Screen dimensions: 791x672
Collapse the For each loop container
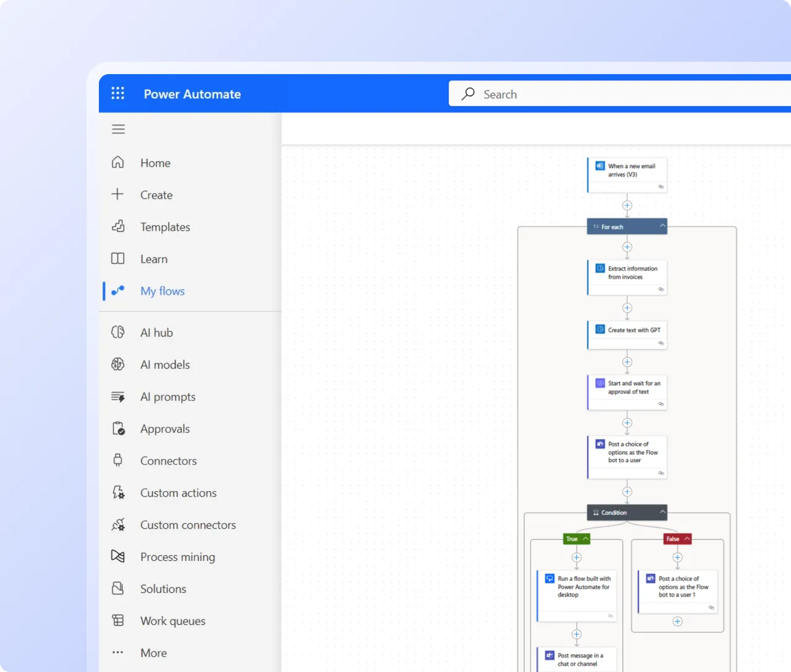(x=661, y=226)
